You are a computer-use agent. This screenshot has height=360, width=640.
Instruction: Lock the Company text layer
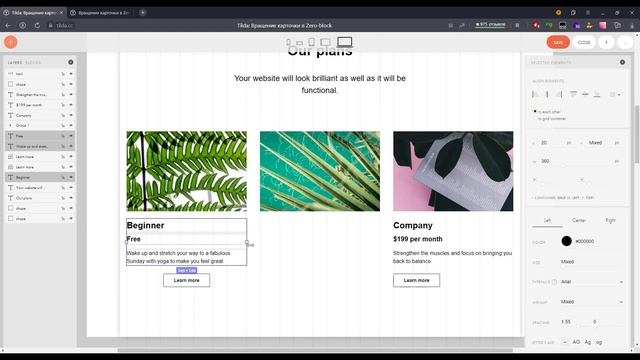point(63,116)
